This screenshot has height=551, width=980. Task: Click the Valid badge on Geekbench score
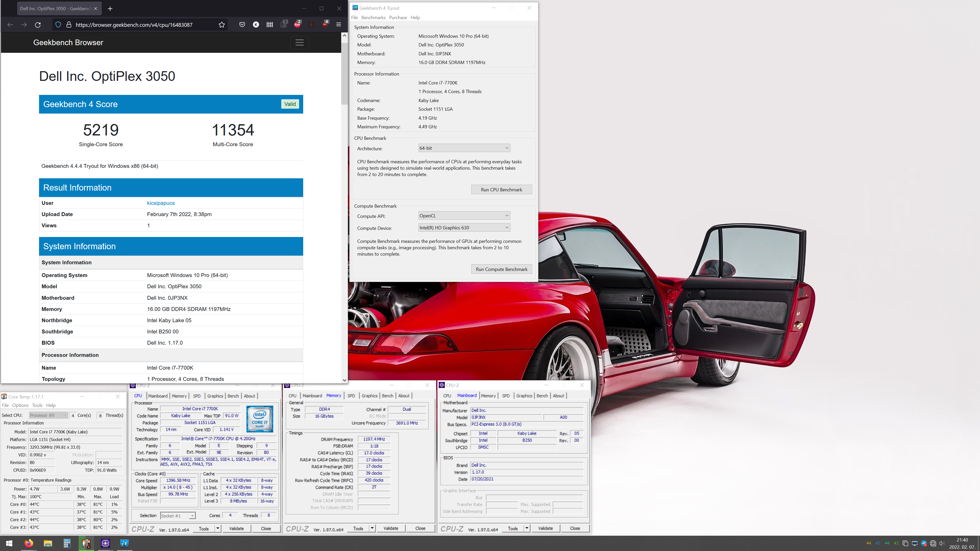click(x=290, y=104)
